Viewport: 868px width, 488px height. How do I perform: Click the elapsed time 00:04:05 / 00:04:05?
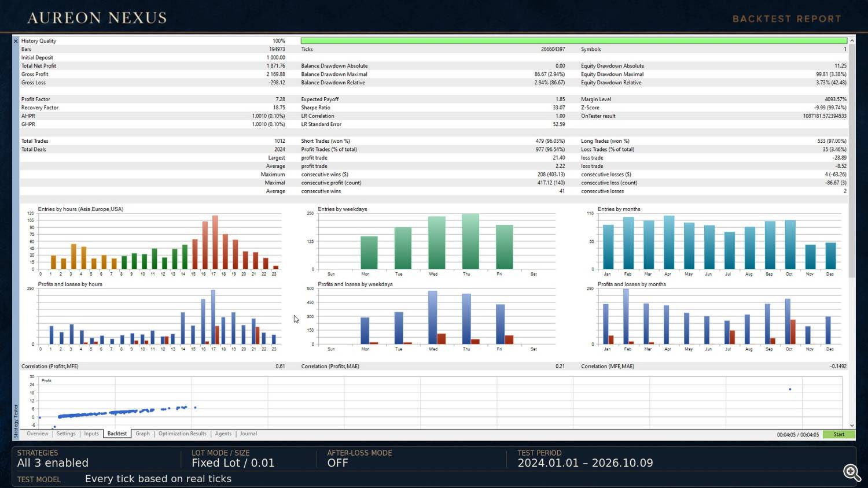[x=798, y=435]
